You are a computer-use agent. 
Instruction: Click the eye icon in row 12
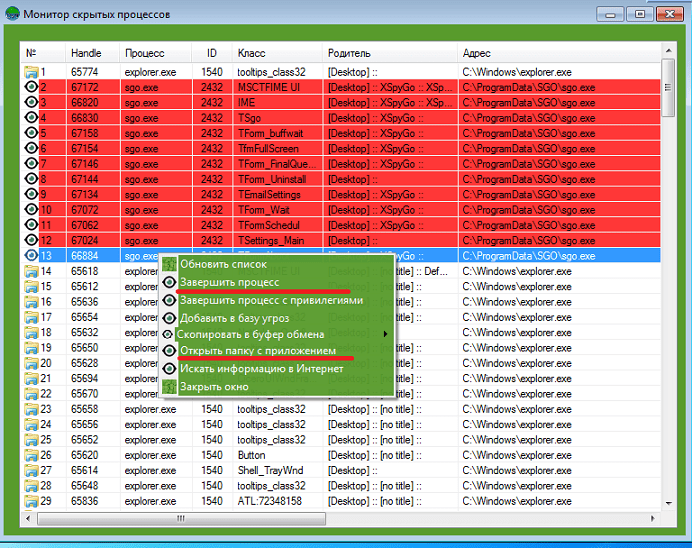31,240
